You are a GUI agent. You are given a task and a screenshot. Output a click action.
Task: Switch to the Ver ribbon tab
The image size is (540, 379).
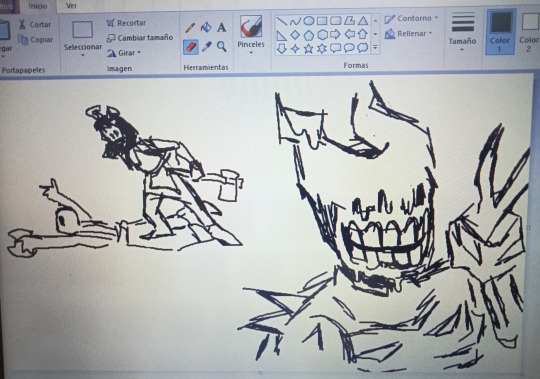coord(71,6)
